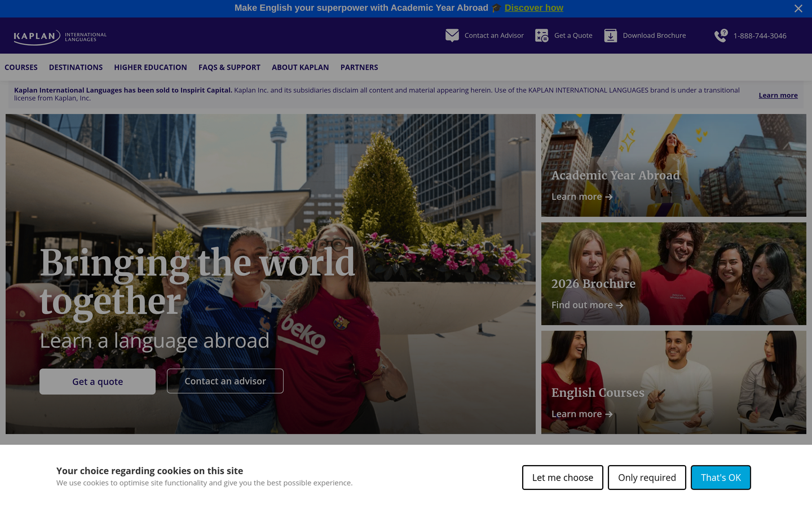Follow the Discover how link

click(x=533, y=8)
